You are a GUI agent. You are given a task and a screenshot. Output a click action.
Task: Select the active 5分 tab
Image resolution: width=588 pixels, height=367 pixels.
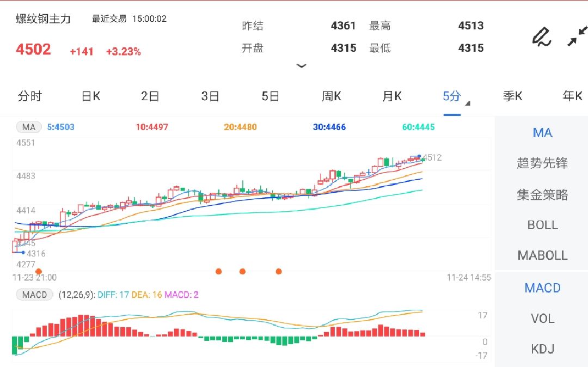pos(451,96)
